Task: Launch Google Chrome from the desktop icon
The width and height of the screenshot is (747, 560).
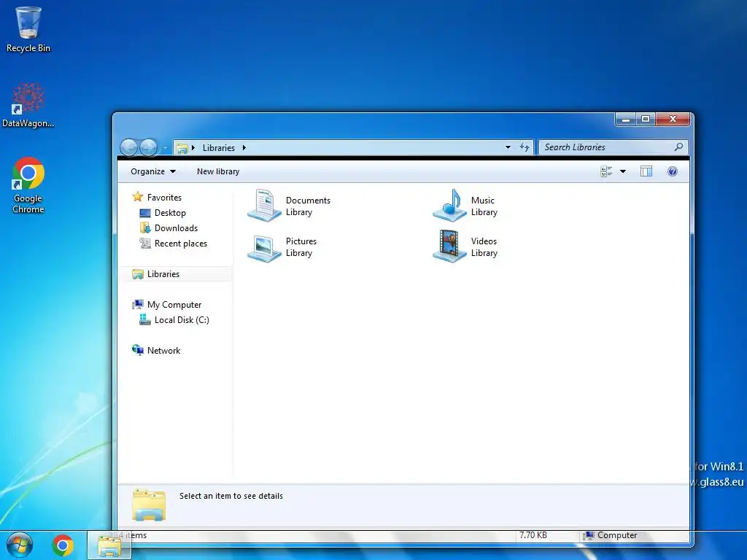Action: coord(28,186)
